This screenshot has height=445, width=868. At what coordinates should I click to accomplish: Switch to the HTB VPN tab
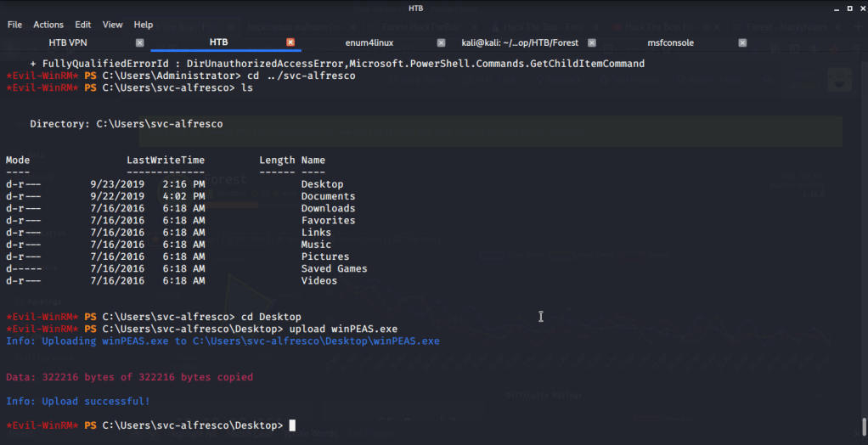click(69, 42)
